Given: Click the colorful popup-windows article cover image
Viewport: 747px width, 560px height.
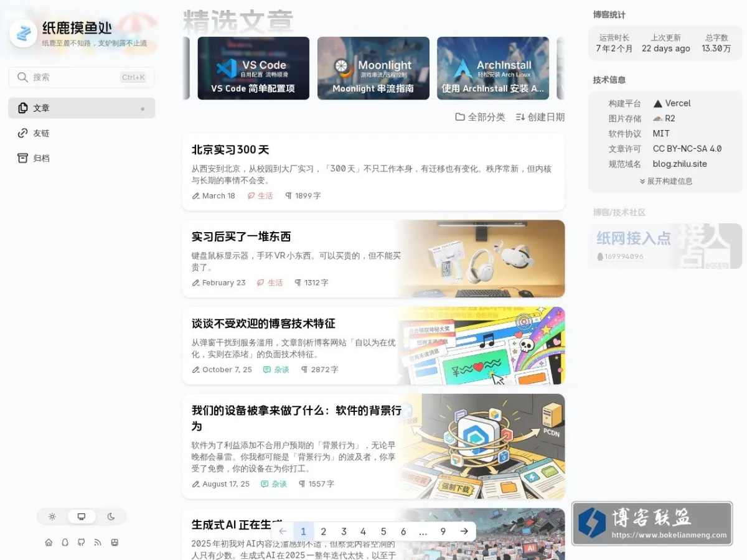Looking at the screenshot, I should point(481,345).
